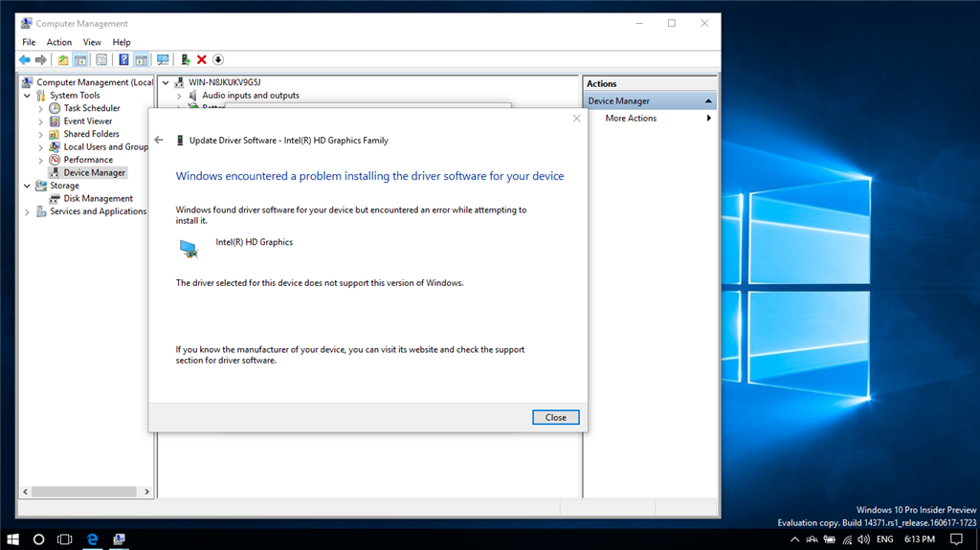Collapse the System Tools node arrow
The image size is (980, 550).
[27, 96]
